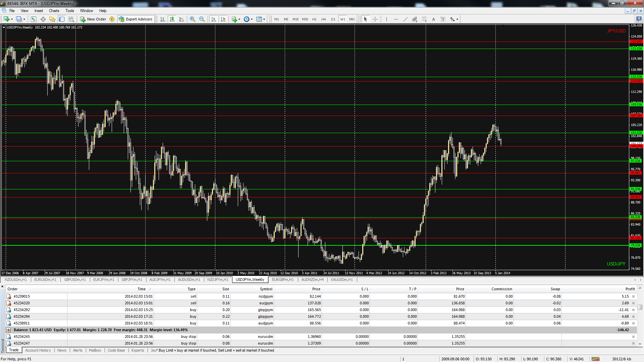Set timeframe to M1
The image size is (644, 362).
(277, 19)
